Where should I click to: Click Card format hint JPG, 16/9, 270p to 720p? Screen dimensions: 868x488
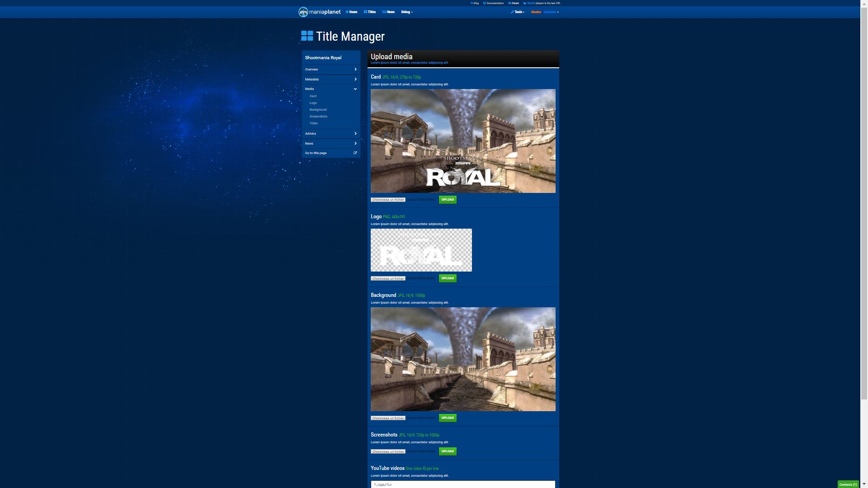coord(401,77)
